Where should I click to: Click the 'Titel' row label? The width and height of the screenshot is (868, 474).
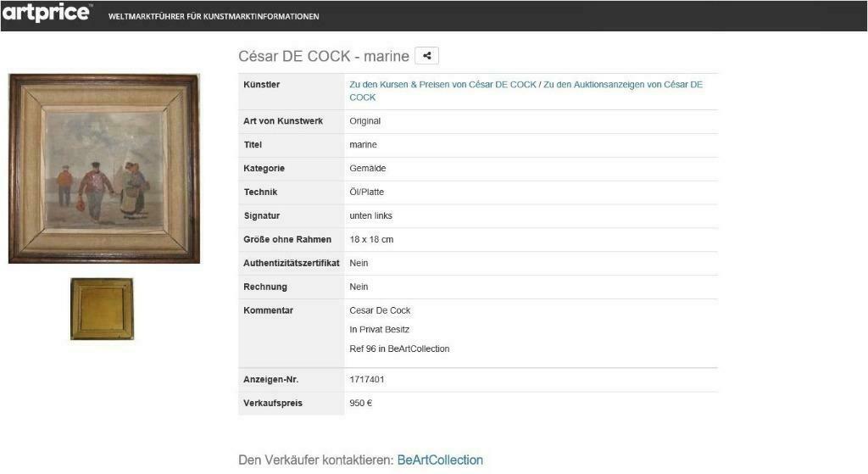(x=253, y=145)
